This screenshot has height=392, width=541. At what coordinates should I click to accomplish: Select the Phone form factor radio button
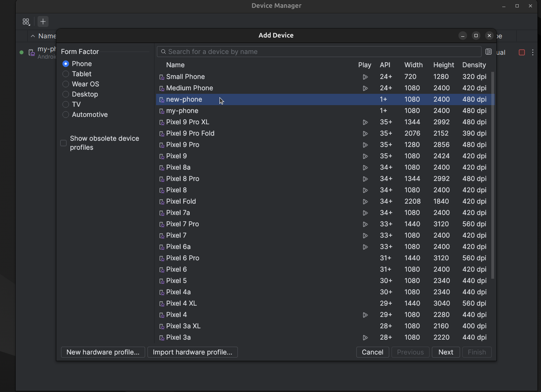(66, 64)
